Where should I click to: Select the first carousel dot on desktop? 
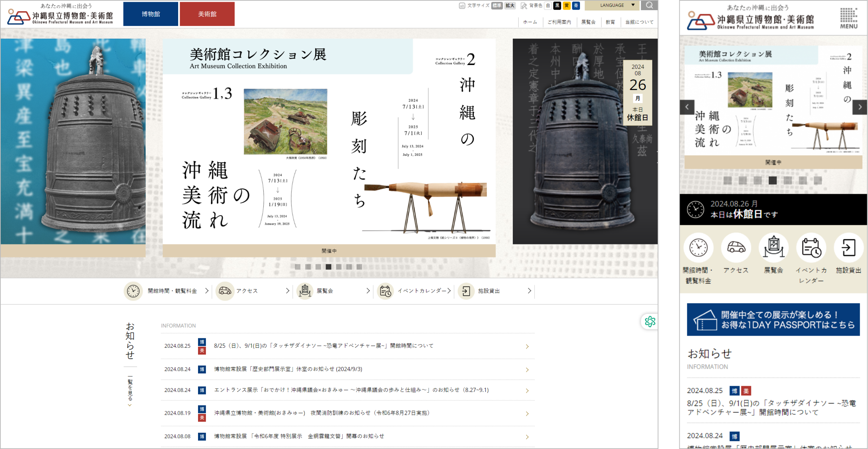[297, 267]
